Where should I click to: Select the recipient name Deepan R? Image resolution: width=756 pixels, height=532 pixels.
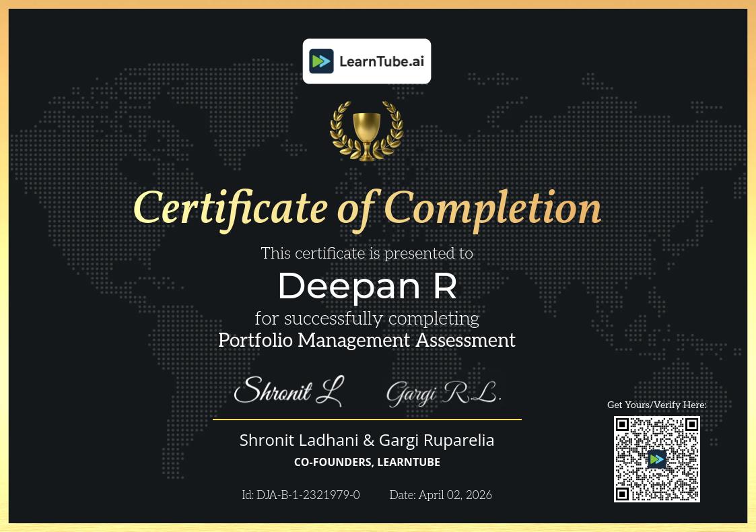[x=367, y=286]
